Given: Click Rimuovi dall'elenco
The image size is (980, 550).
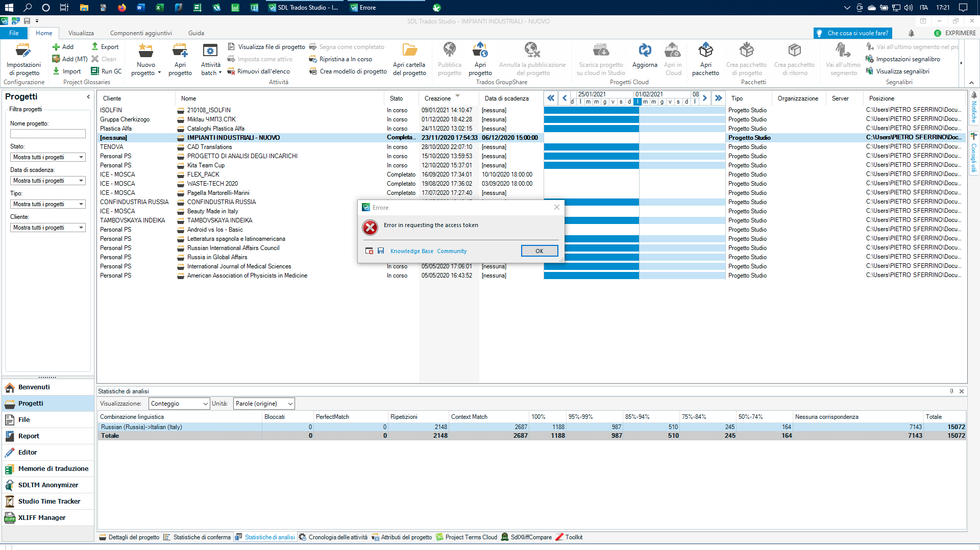Looking at the screenshot, I should tap(259, 71).
